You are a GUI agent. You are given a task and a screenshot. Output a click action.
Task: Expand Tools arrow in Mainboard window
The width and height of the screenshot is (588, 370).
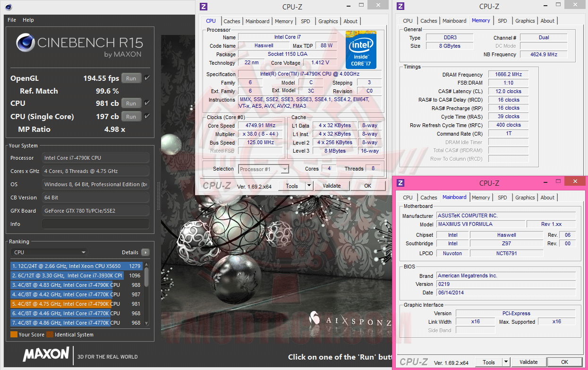coord(506,362)
